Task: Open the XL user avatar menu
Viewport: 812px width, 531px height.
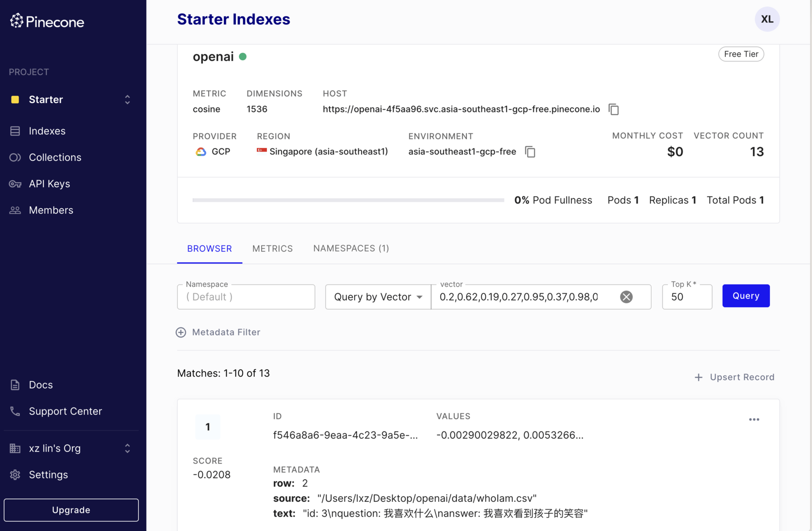Action: [x=767, y=19]
